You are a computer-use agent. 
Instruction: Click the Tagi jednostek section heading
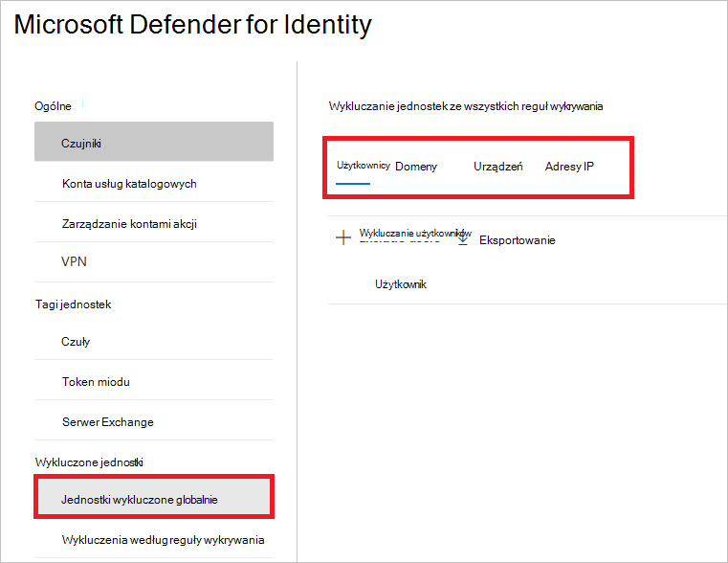(x=74, y=304)
